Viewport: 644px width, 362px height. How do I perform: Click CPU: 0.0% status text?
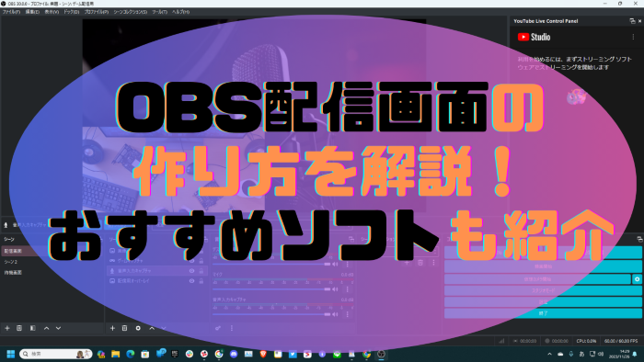(x=586, y=341)
